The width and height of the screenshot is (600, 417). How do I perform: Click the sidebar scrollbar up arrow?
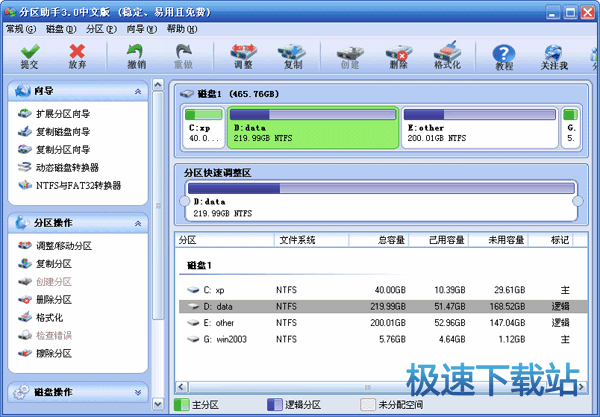tap(158, 85)
